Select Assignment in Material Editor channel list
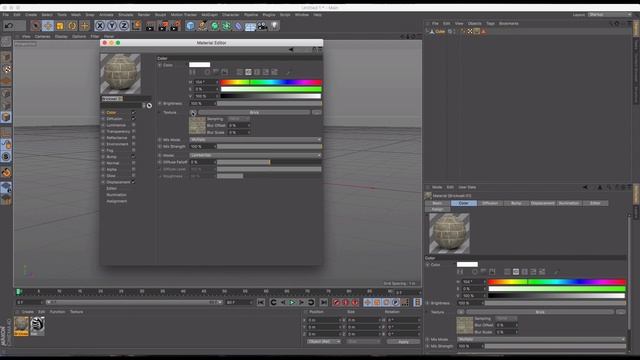Screen dimensions: 640x360 (x=117, y=201)
